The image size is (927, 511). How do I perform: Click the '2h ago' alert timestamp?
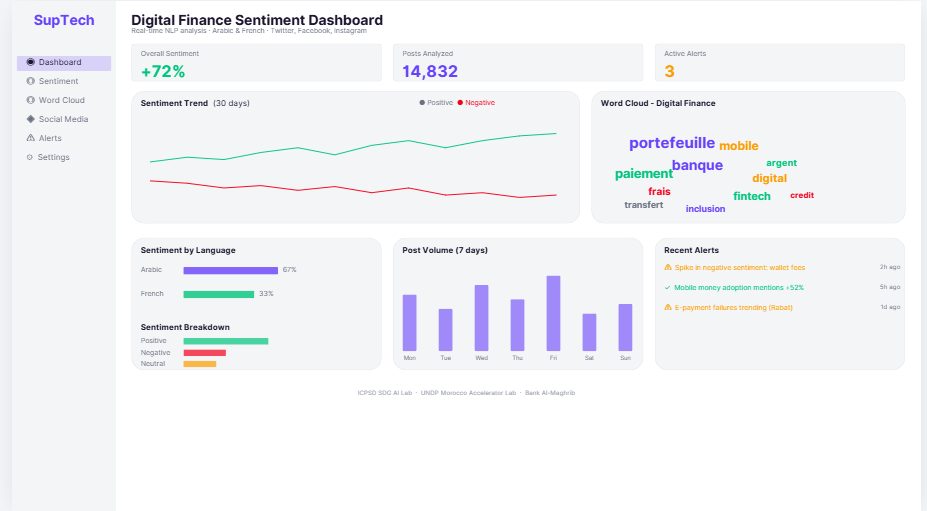[x=890, y=267]
